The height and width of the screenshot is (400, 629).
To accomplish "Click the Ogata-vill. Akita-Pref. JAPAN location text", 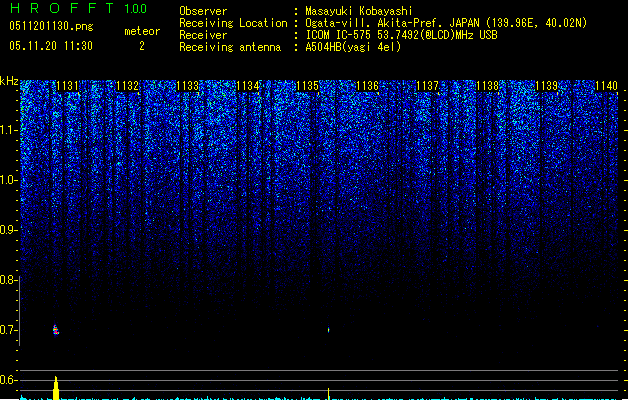I will 446,23.
